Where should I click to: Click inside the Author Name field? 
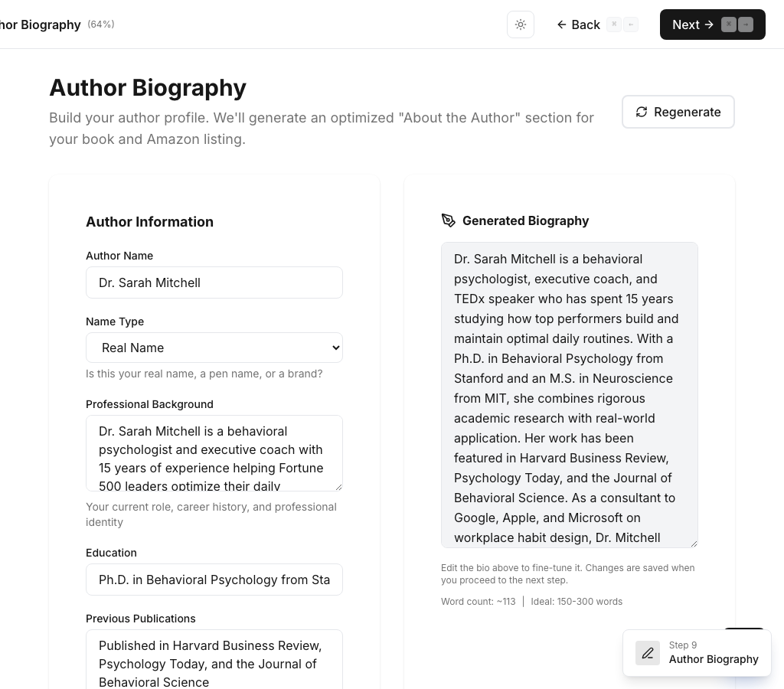214,282
